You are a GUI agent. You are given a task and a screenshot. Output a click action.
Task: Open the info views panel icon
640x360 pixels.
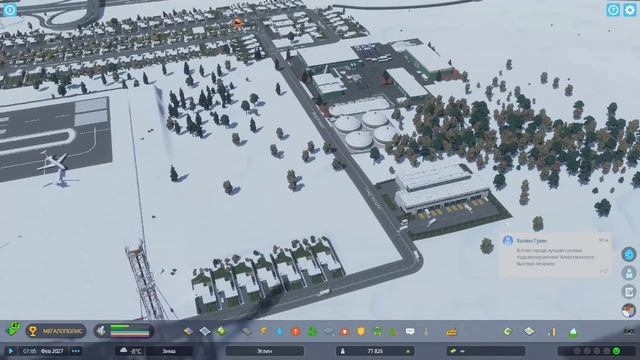point(9,9)
